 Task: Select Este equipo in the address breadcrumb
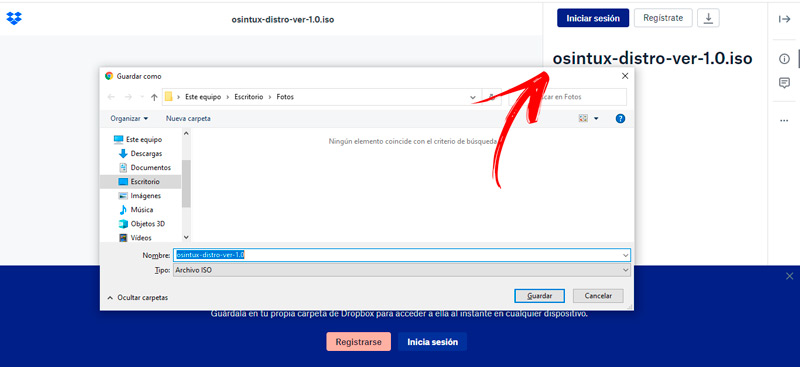click(x=203, y=96)
